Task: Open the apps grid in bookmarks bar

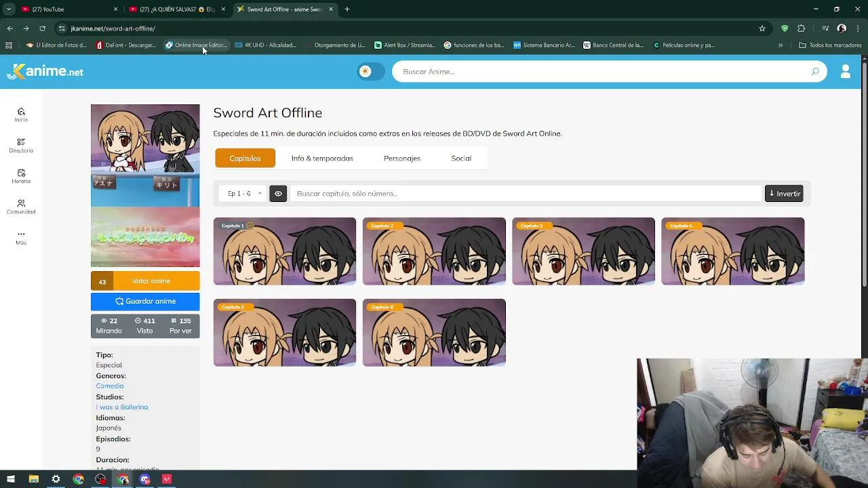Action: [x=9, y=45]
